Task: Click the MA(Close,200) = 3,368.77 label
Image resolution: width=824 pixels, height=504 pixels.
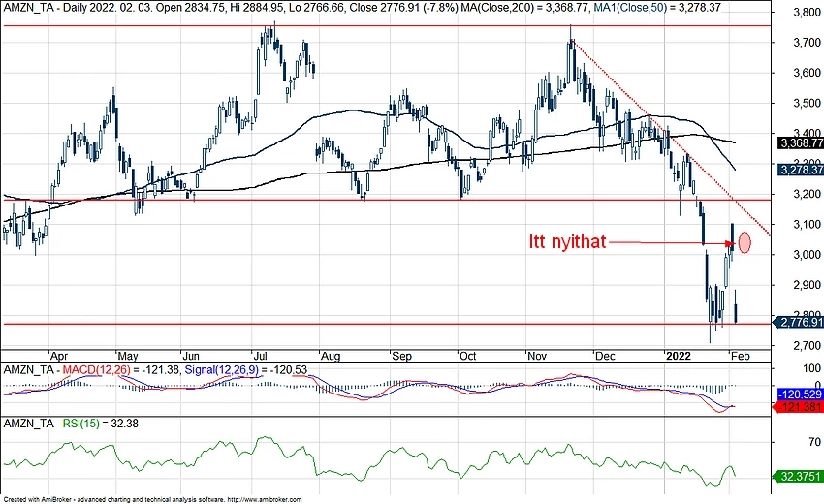Action: (526, 8)
